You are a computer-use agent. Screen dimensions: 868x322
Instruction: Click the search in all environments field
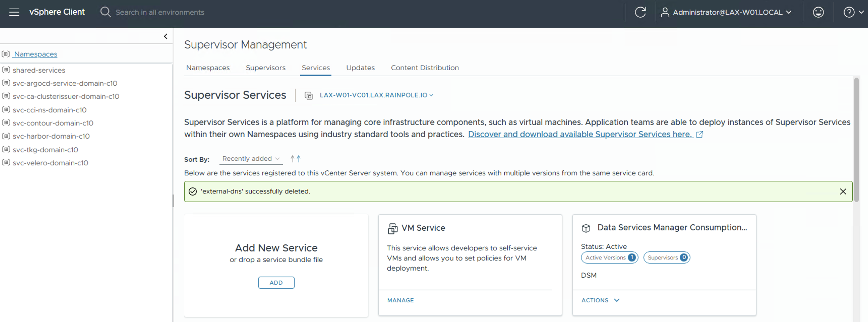[160, 12]
